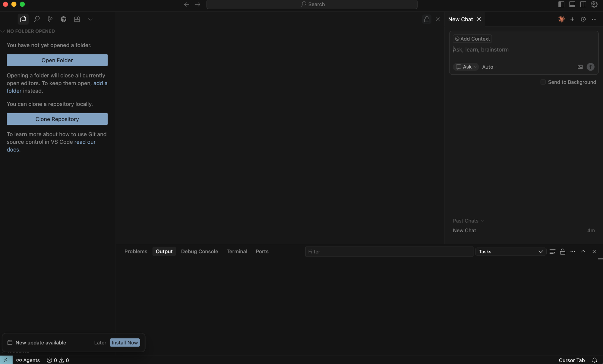Enable Send to Background checkbox
This screenshot has width=603, height=364.
[x=543, y=82]
